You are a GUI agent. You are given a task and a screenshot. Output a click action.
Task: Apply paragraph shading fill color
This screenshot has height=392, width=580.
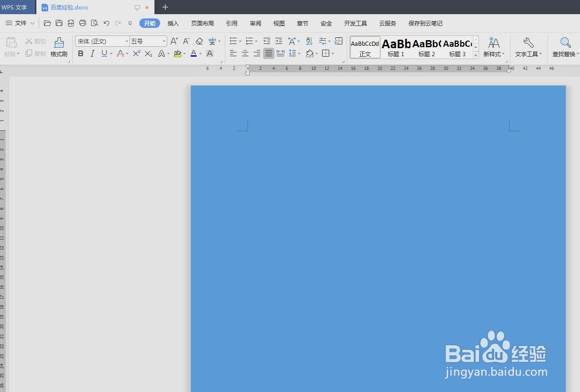pos(310,53)
